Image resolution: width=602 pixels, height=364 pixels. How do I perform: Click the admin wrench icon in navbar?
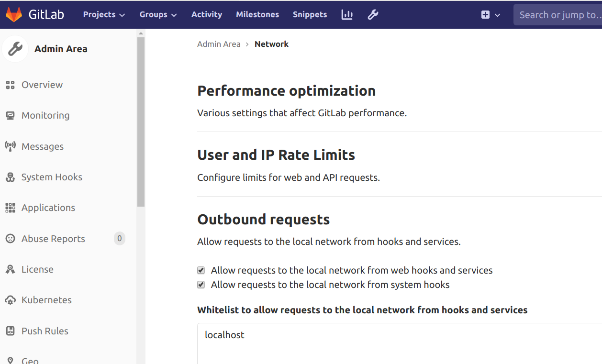373,15
